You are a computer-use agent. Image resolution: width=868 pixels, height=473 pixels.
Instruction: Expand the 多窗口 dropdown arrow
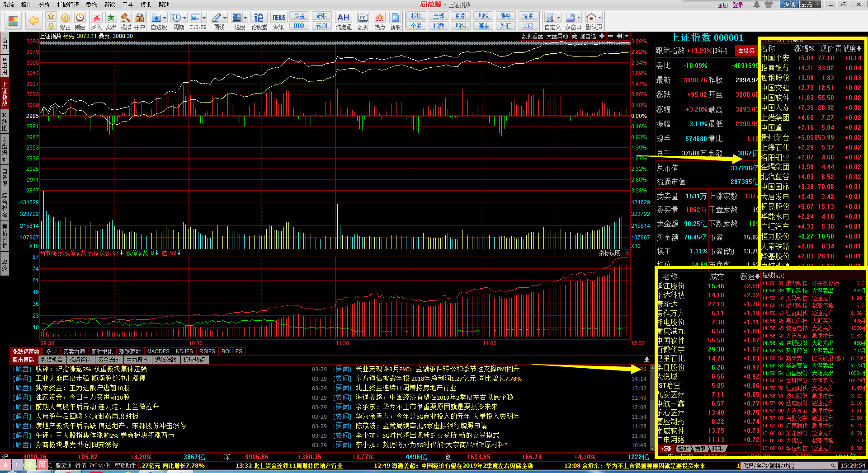coord(579,18)
